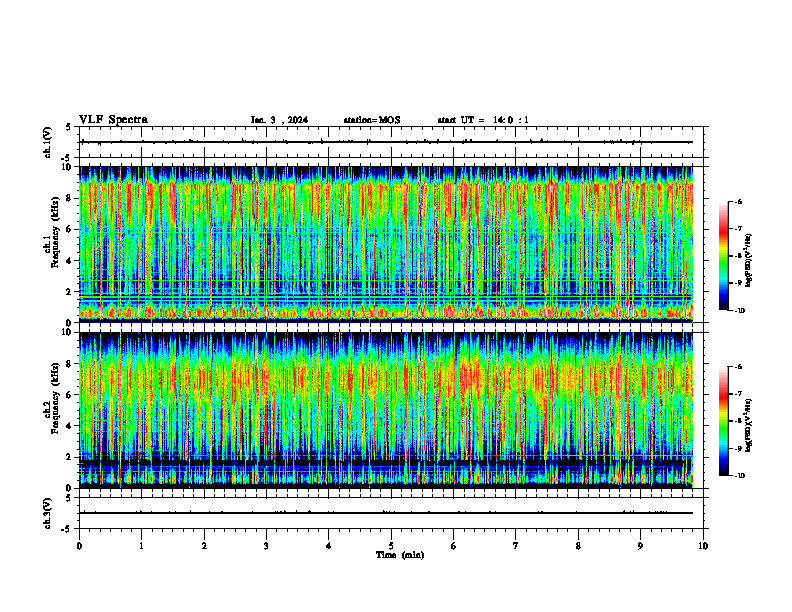The image size is (792, 612).
Task: Click the "station=MOS" header label
Action: [372, 120]
